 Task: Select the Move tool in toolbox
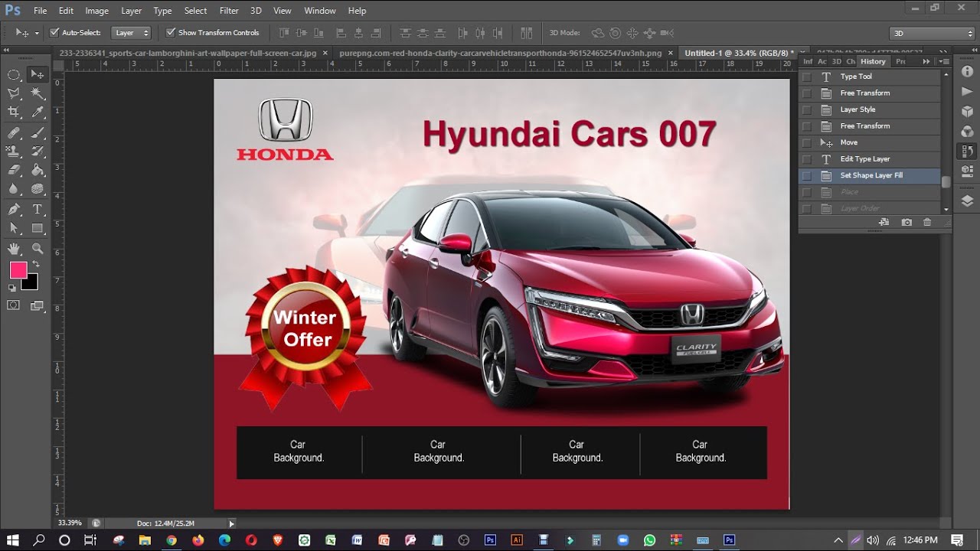[37, 74]
